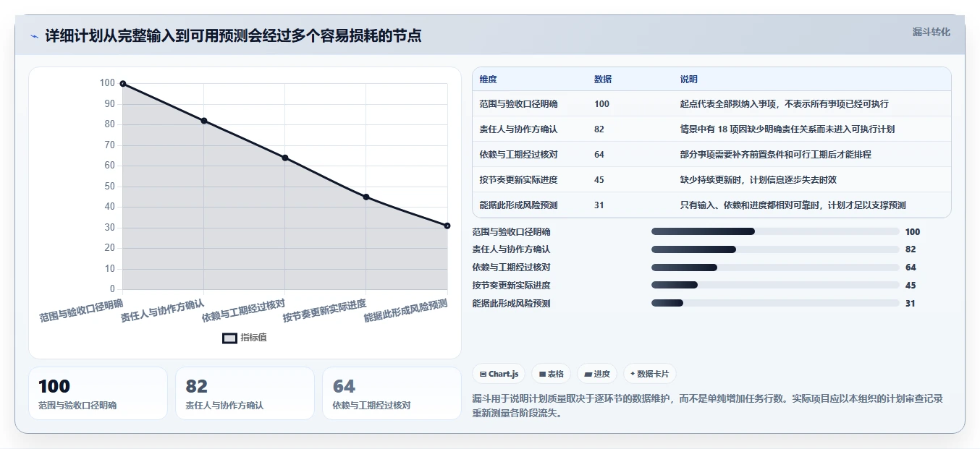Toggle the 指标值 legend entry
980x449 pixels.
coord(245,338)
